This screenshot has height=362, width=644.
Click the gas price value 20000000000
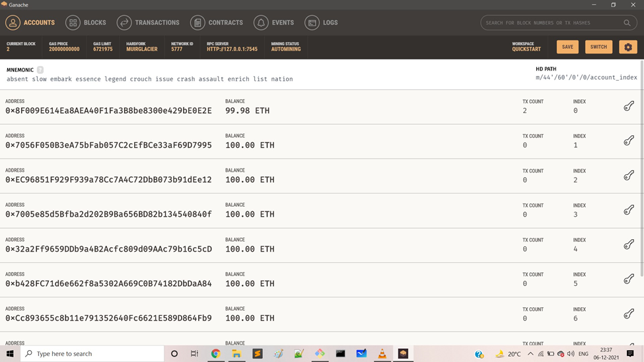pyautogui.click(x=64, y=49)
